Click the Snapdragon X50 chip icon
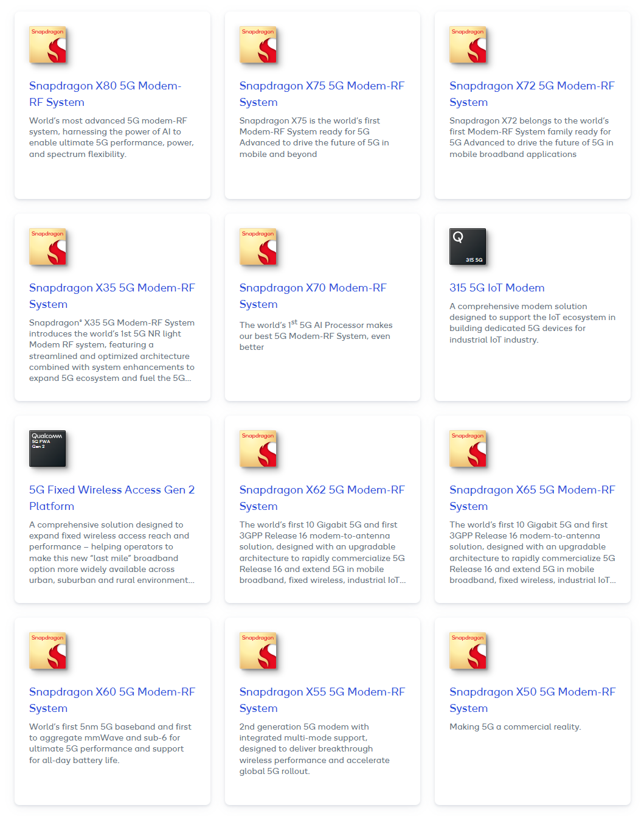The height and width of the screenshot is (816, 644). (x=468, y=650)
